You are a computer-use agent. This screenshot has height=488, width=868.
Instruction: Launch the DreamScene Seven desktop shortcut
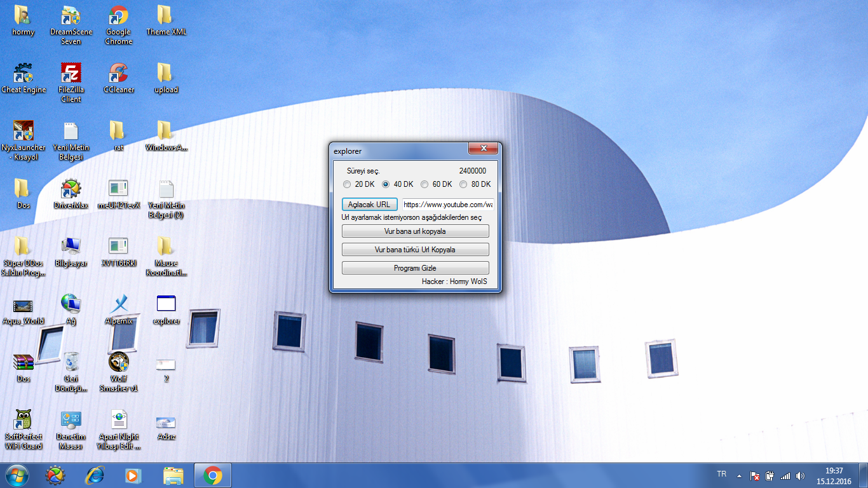click(x=71, y=25)
